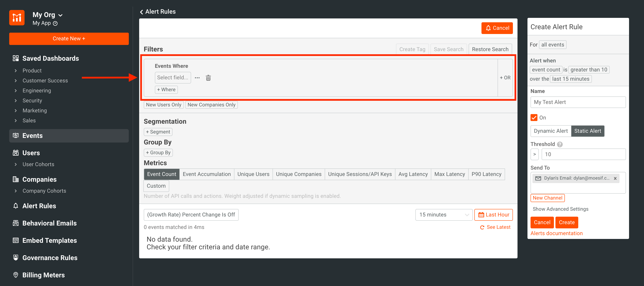Image resolution: width=644 pixels, height=286 pixels.
Task: Open the Alerts documentation link
Action: tap(556, 233)
